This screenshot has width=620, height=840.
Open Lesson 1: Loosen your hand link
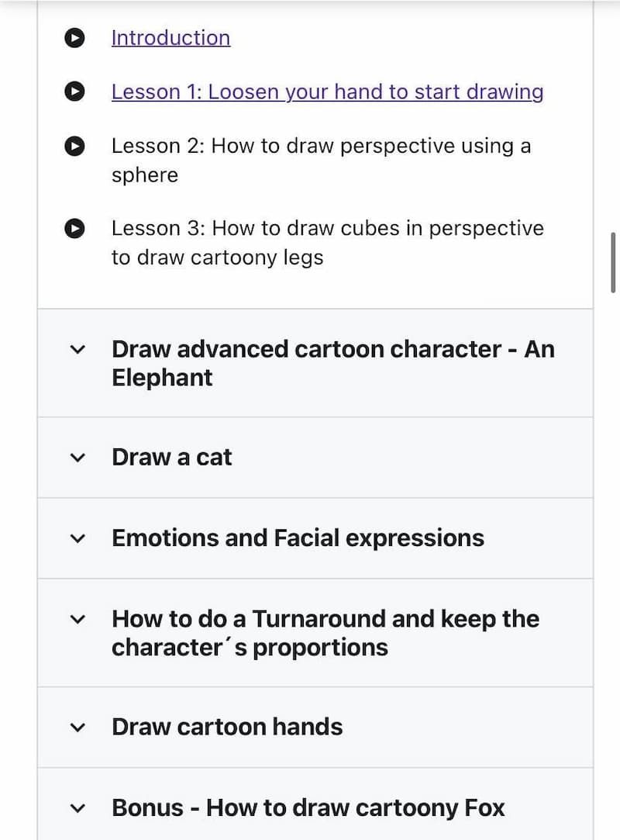(328, 92)
